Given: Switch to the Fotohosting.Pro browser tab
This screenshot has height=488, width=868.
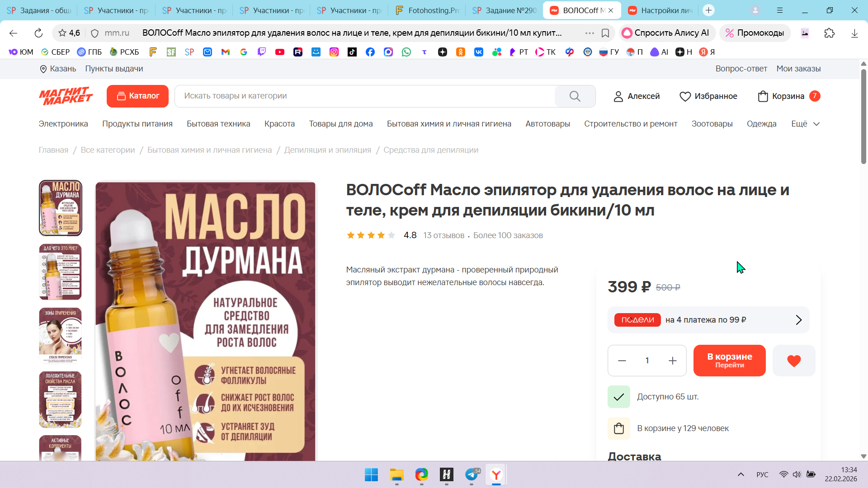Looking at the screenshot, I should coord(427,10).
